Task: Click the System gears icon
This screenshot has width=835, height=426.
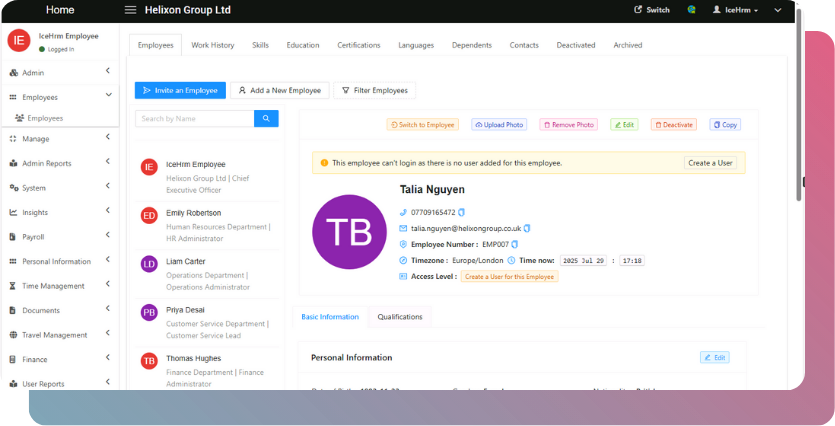Action: point(14,188)
